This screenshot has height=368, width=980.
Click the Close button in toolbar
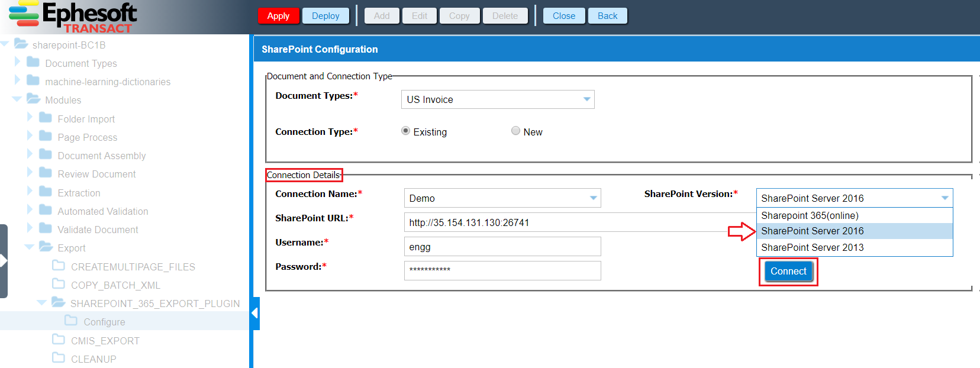(564, 16)
